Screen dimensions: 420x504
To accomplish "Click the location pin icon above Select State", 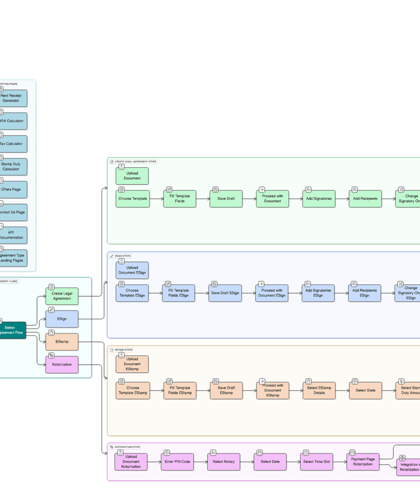I will (355, 381).
